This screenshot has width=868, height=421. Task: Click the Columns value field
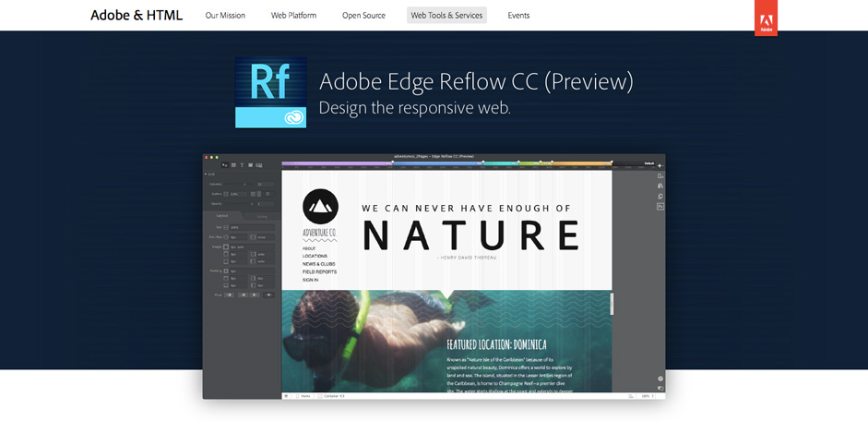pos(265,185)
